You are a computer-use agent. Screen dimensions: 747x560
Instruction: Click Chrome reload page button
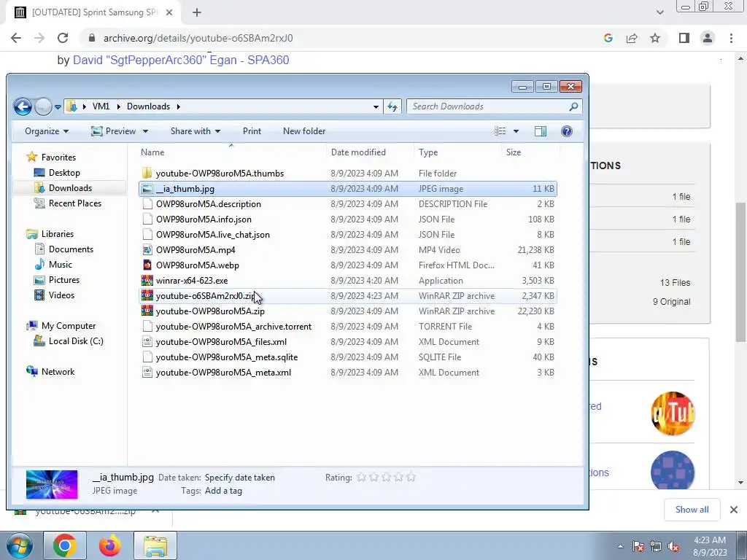pos(63,38)
